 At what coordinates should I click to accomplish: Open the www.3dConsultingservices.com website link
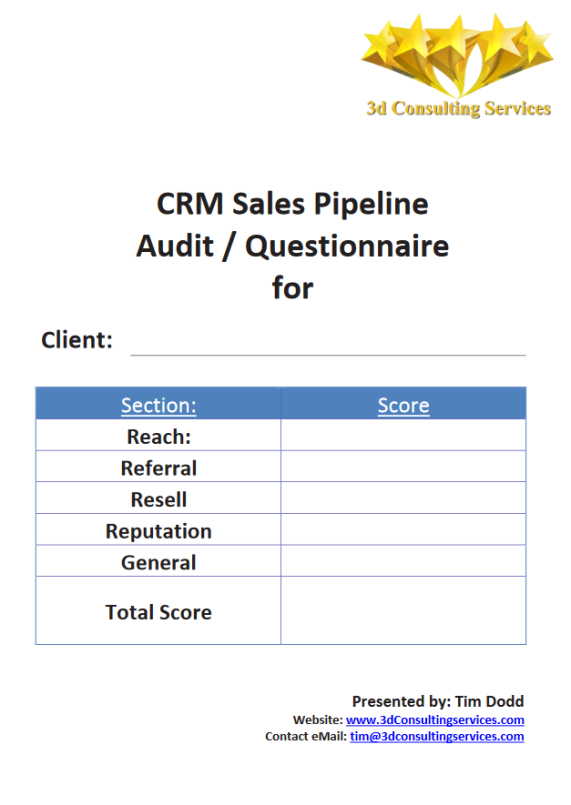[435, 720]
